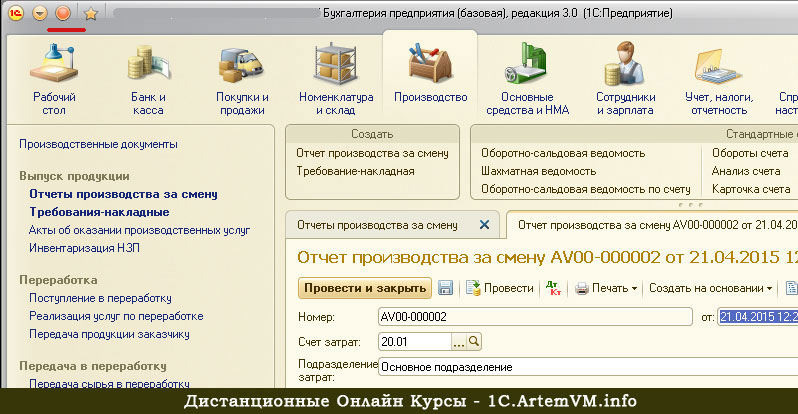Open Акты об оказании производственных услуг
This screenshot has height=414, width=798.
pos(139,230)
